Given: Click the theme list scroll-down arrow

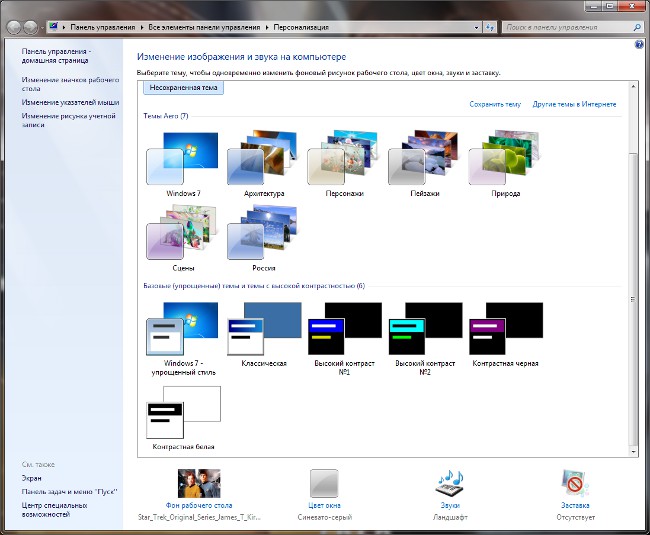Looking at the screenshot, I should pos(633,452).
